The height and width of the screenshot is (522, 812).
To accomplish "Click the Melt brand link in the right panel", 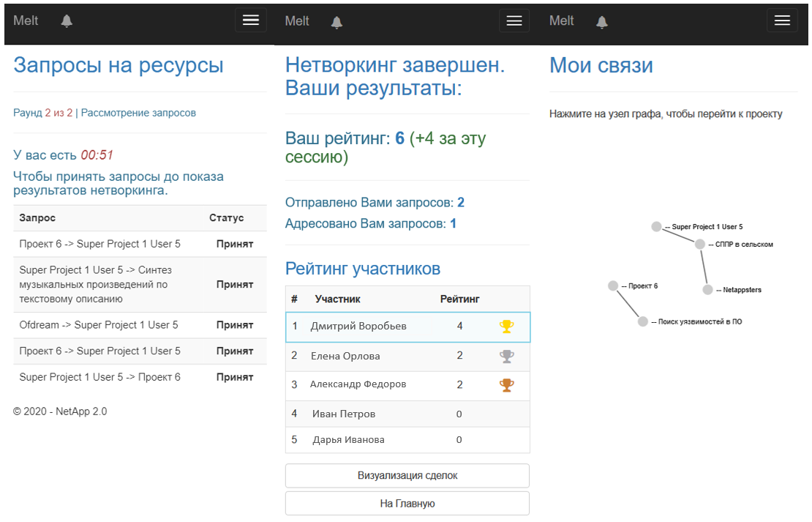I will point(561,21).
